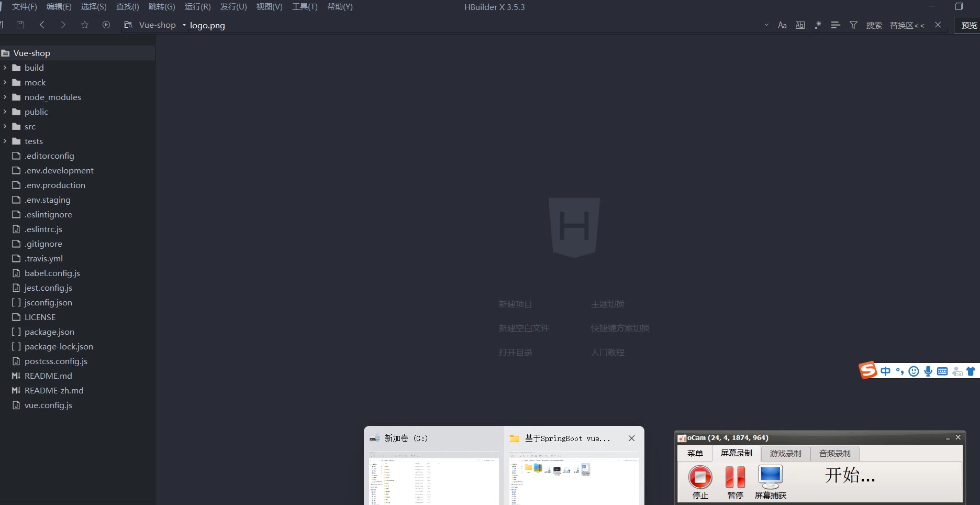This screenshot has height=505, width=980.
Task: Open the 工具(T) menu
Action: (305, 7)
